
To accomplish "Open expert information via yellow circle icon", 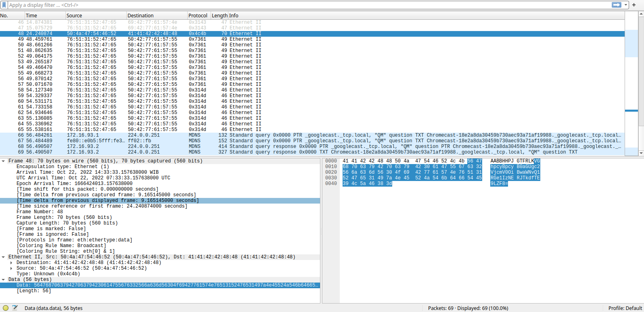I will pyautogui.click(x=6, y=308).
